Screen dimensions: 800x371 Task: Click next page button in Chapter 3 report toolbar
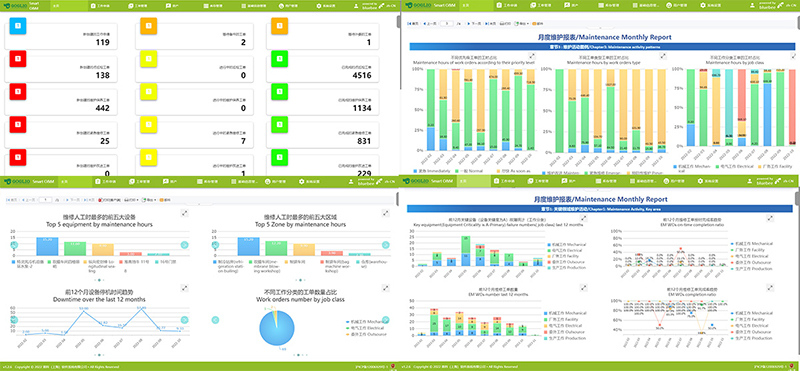click(473, 23)
